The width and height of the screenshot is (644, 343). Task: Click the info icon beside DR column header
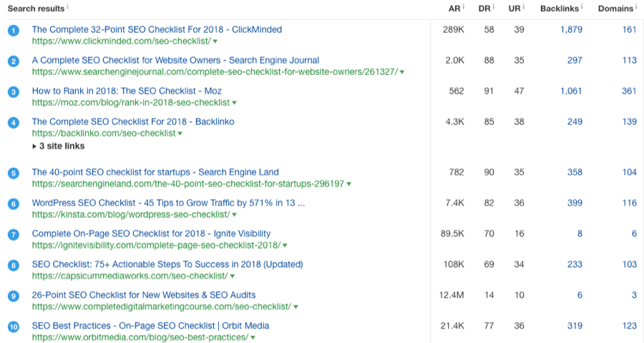[493, 6]
